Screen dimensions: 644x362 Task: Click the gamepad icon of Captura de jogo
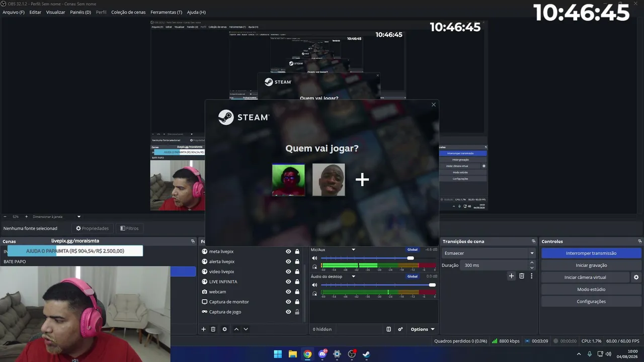pyautogui.click(x=205, y=312)
